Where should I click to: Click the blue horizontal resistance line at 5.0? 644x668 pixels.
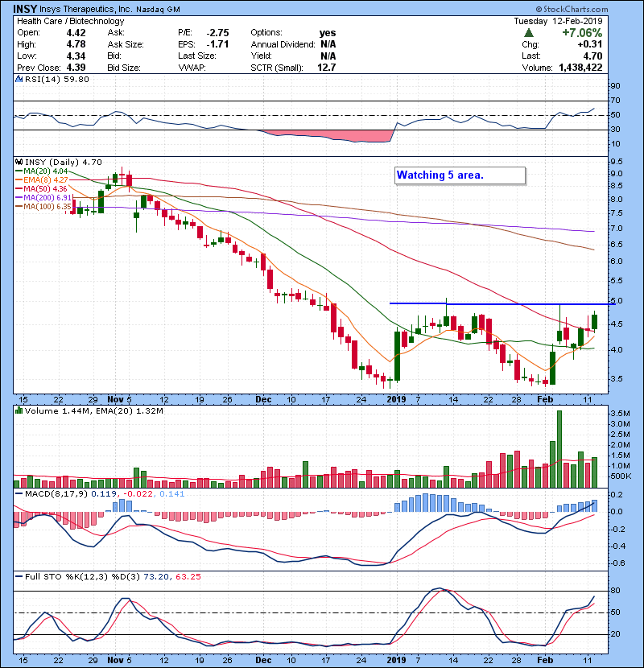click(503, 303)
